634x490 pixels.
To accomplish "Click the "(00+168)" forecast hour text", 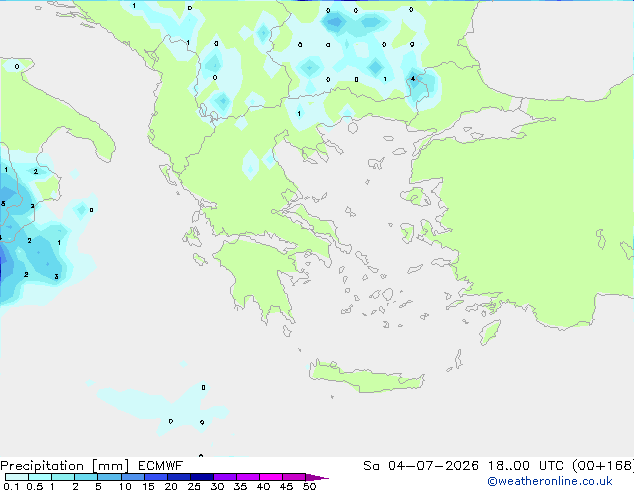I will 603,466.
